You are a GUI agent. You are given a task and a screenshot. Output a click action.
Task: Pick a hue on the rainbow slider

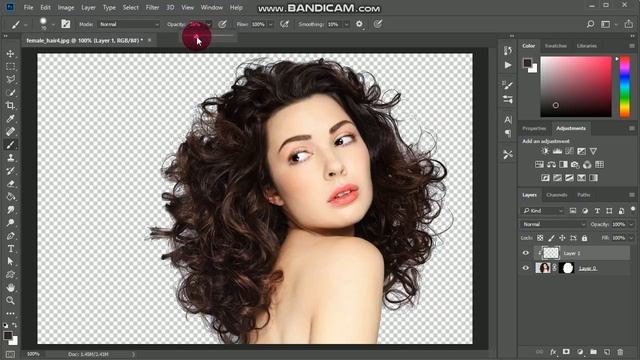tap(624, 87)
